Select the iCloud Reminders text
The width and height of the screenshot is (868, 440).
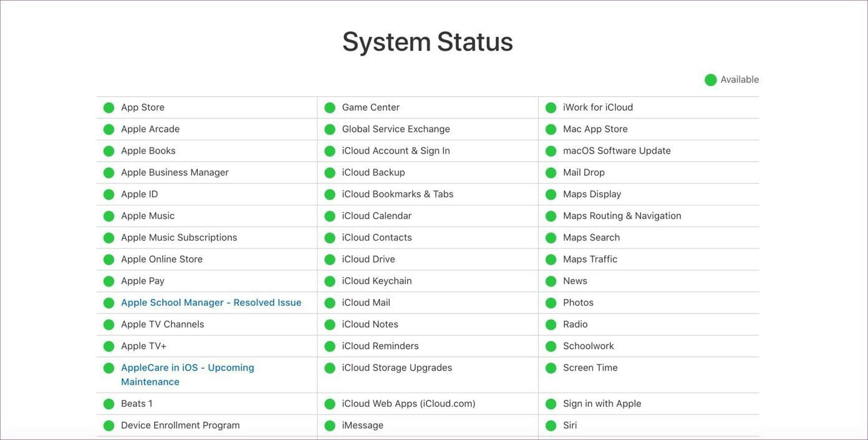[380, 346]
